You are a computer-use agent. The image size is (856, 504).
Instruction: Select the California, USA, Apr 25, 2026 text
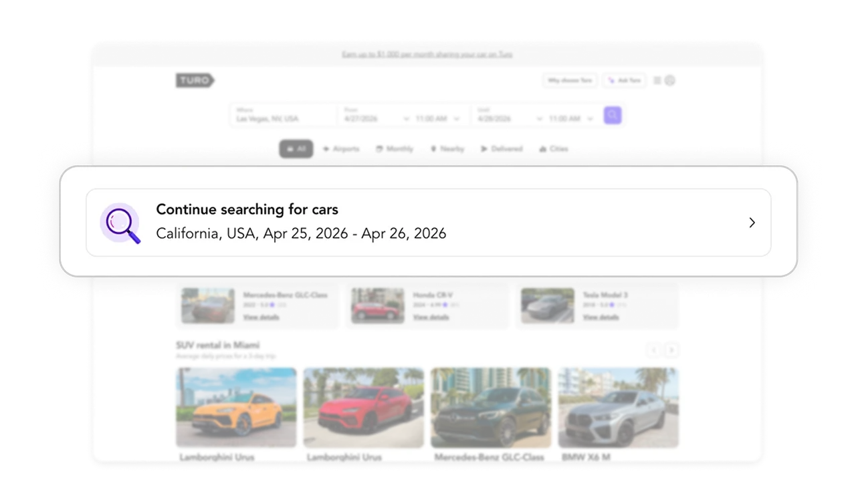[x=252, y=233]
